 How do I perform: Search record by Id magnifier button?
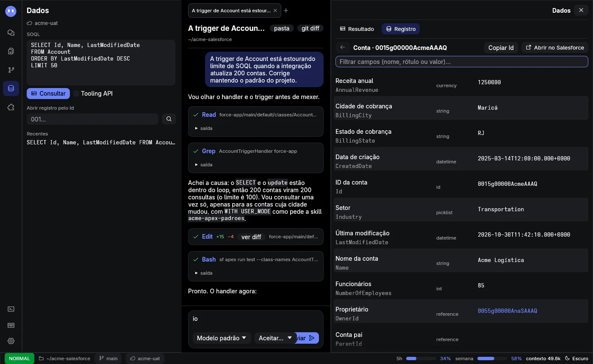pos(169,119)
